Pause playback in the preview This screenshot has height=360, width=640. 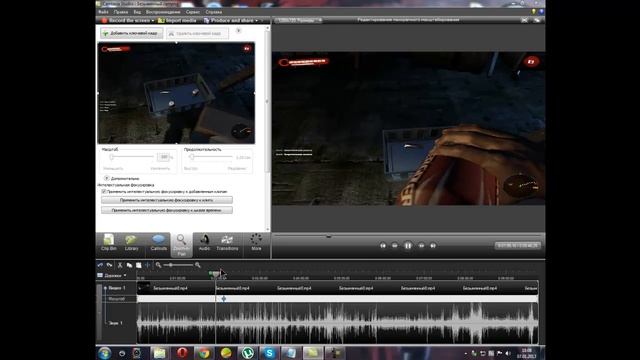[408, 245]
